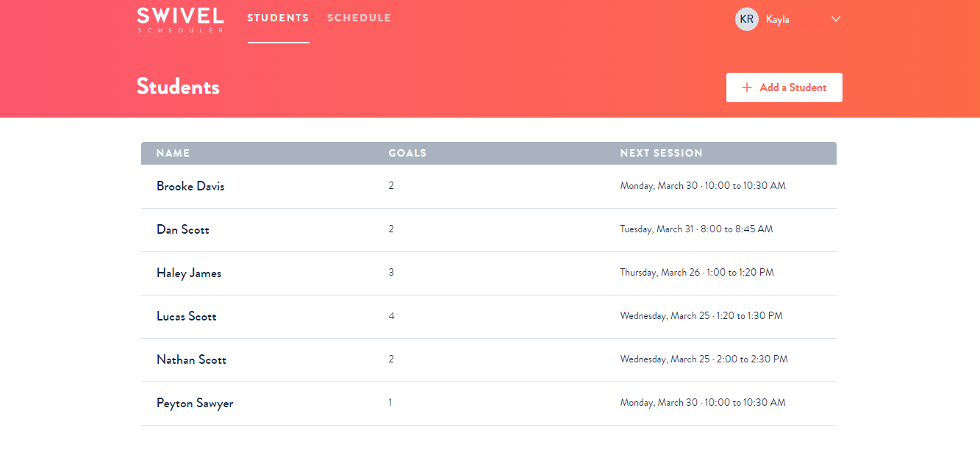Open Nathan Scott student record
Viewport: 980px width, 455px height.
(x=191, y=359)
